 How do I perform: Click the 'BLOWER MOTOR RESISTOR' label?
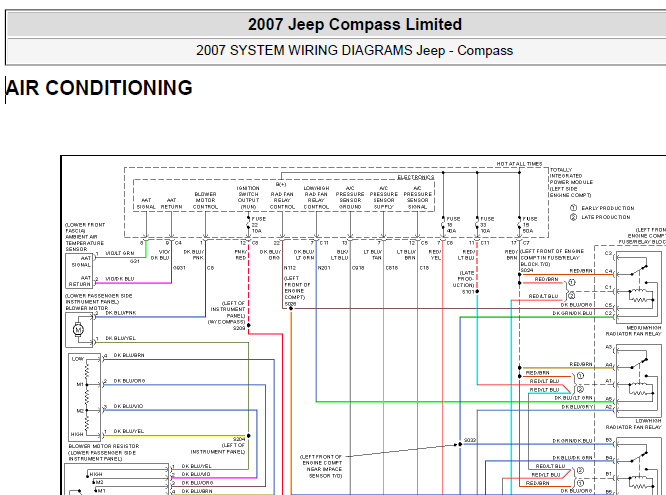click(104, 447)
